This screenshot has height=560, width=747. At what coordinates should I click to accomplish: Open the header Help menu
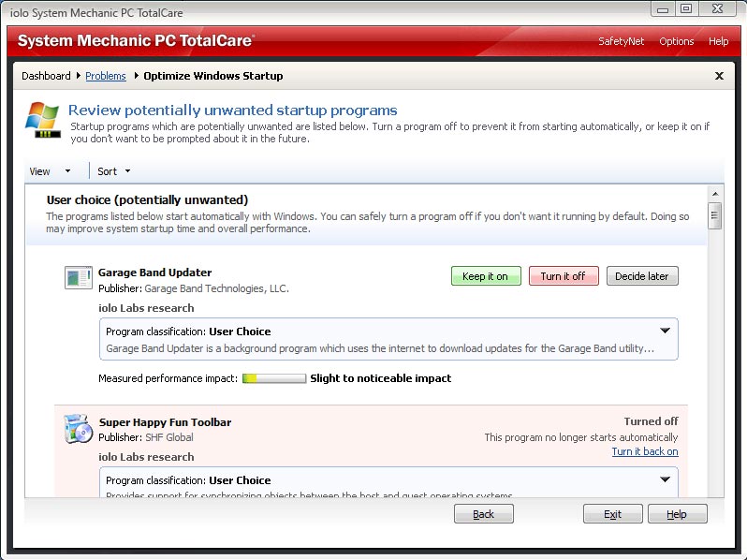click(x=718, y=41)
